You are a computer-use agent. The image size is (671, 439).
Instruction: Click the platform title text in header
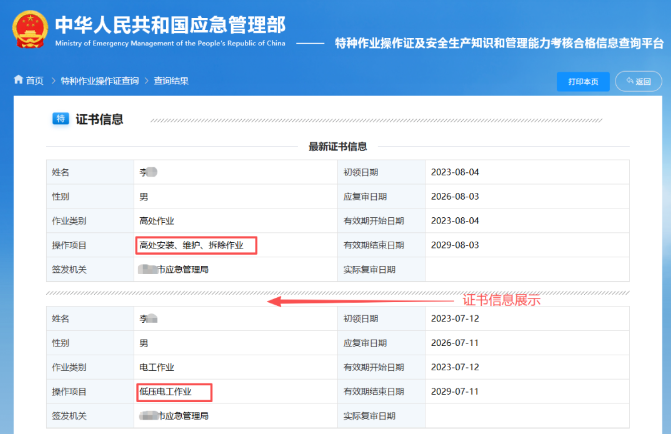click(498, 45)
